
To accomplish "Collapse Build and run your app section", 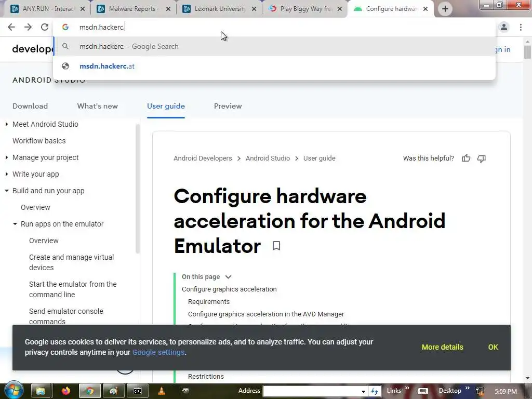I will [6, 191].
